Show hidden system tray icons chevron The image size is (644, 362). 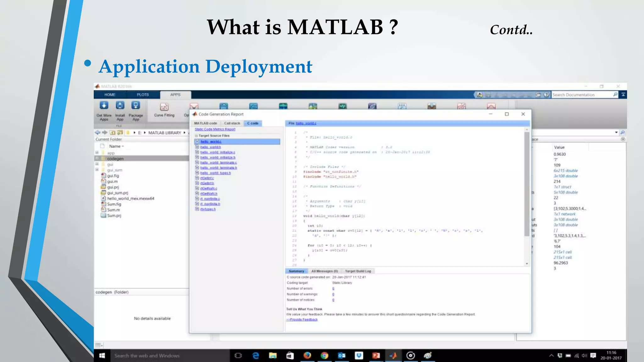click(551, 355)
